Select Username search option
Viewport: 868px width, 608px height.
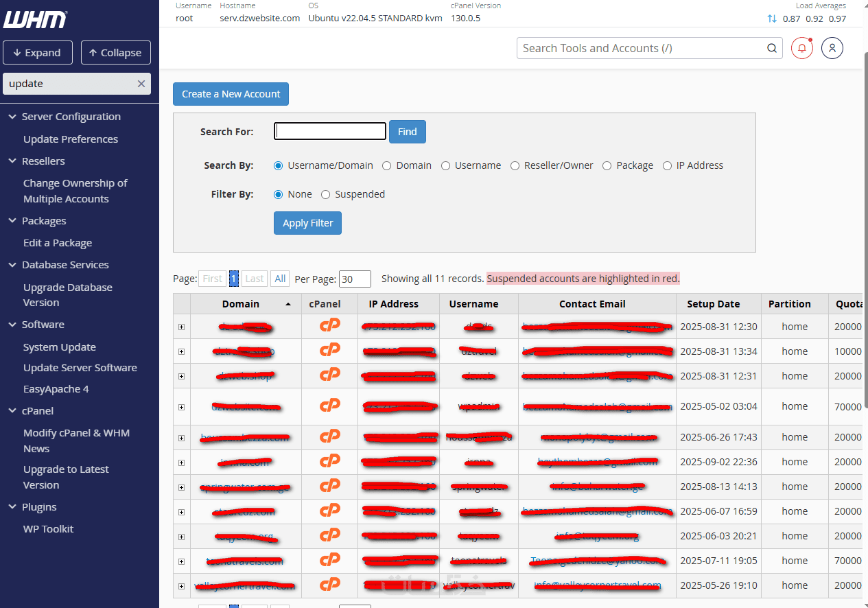(445, 165)
